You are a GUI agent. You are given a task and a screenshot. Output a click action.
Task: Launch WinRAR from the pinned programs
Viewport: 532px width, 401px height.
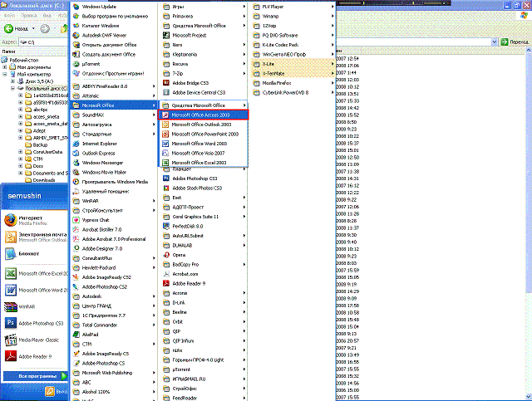pos(33,306)
